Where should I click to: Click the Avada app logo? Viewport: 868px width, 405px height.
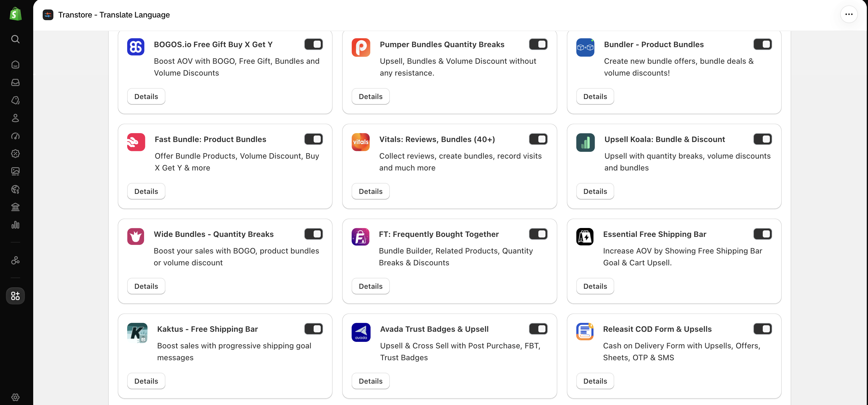point(361,332)
